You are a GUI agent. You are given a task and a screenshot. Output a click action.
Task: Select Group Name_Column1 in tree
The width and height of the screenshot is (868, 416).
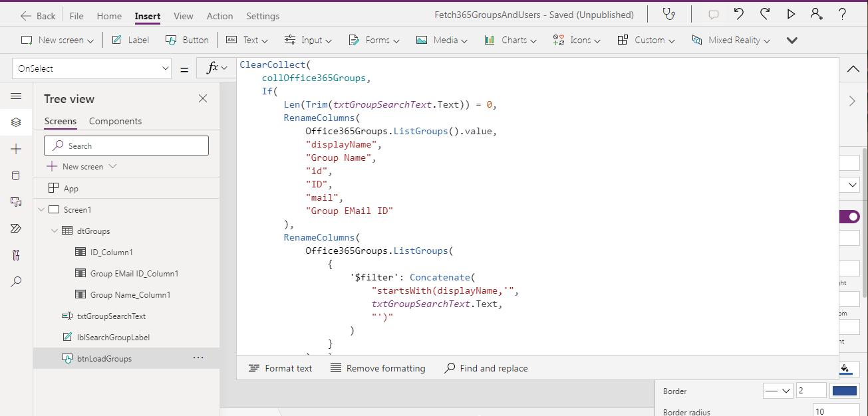pyautogui.click(x=126, y=294)
